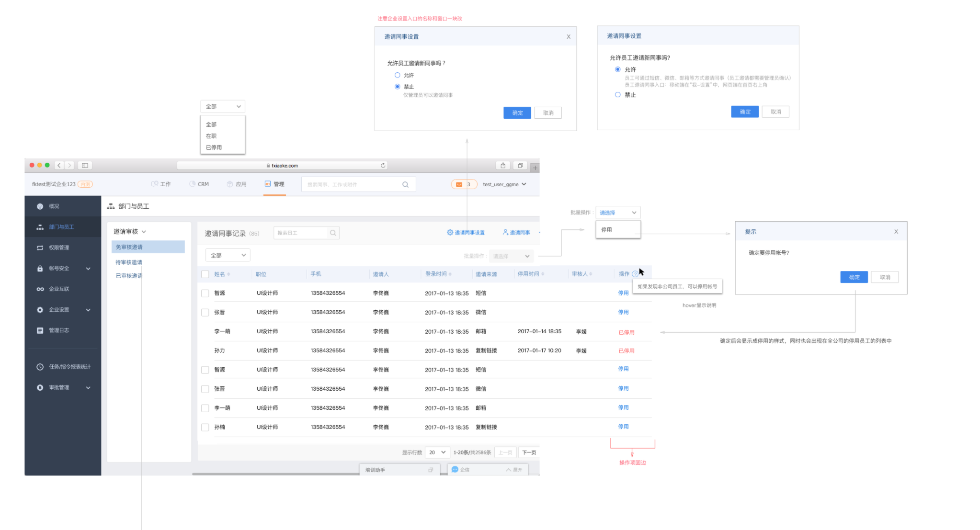Select 允许 radio in the right 邀请同事设置 dialog
Screen dimensions: 980x530
(618, 69)
